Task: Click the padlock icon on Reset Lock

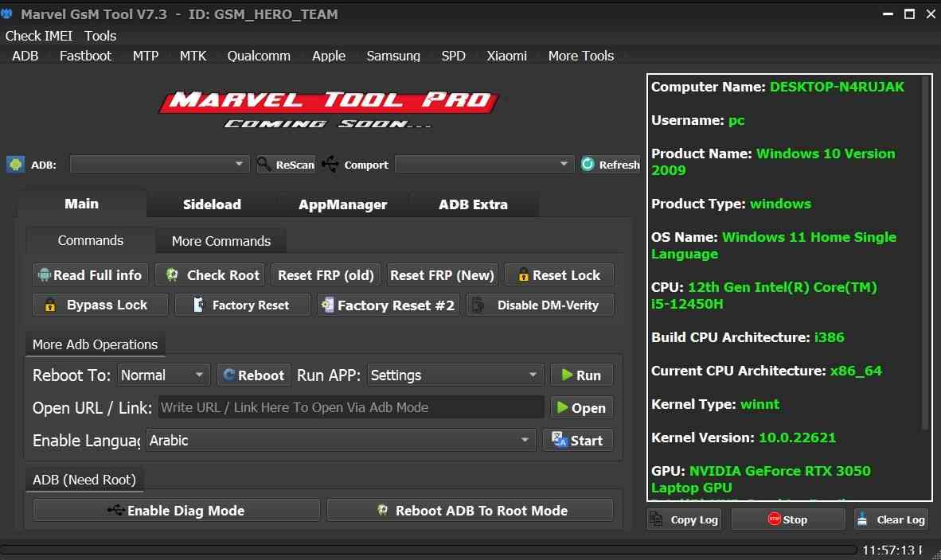Action: click(523, 274)
